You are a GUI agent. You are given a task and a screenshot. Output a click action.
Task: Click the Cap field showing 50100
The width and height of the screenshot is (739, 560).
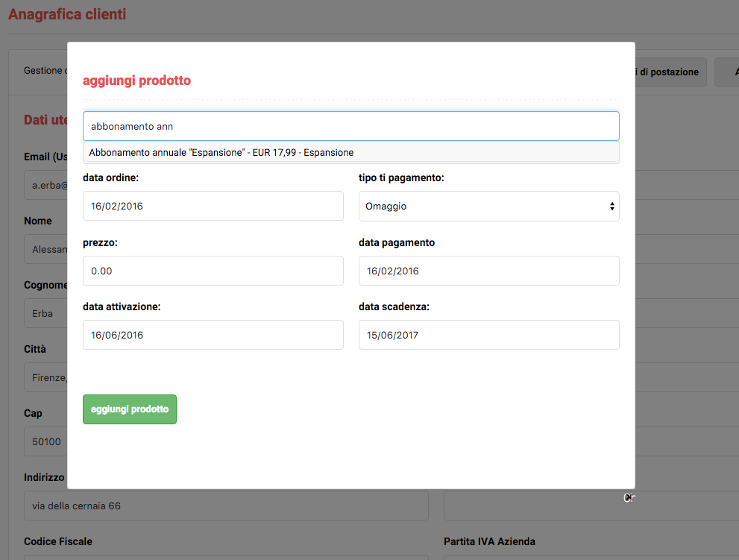pos(45,441)
